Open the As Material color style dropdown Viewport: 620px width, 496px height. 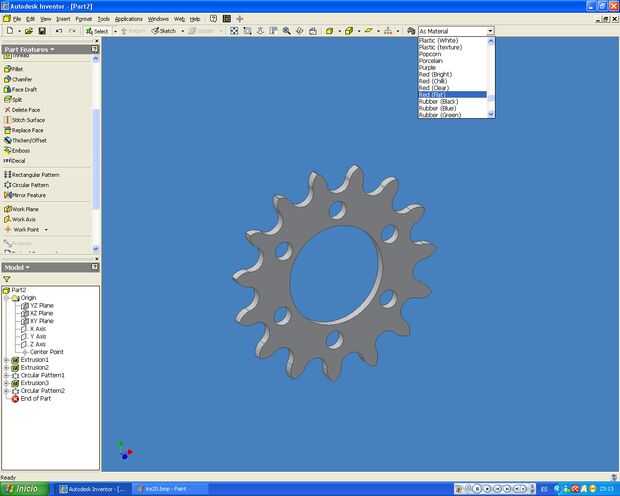(490, 31)
